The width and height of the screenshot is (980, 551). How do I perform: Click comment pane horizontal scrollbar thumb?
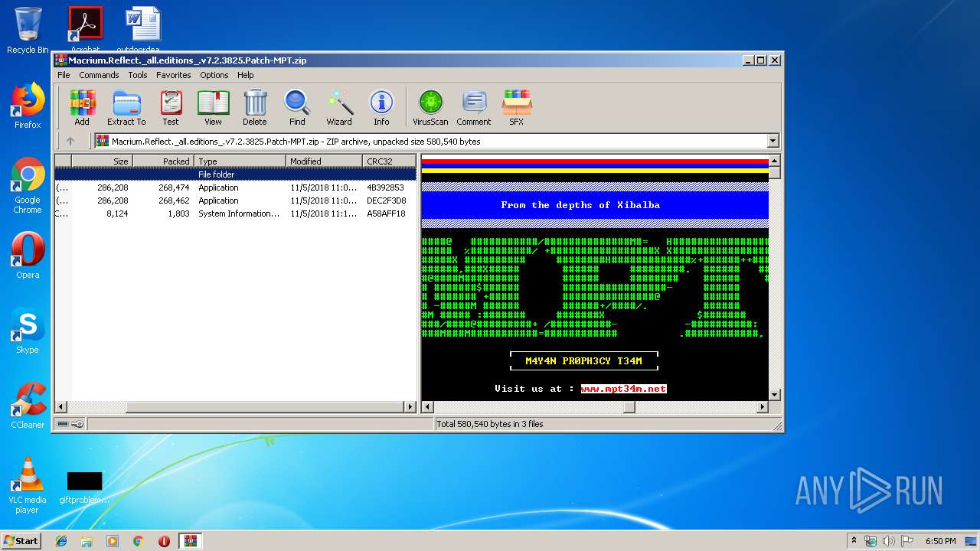(x=629, y=407)
